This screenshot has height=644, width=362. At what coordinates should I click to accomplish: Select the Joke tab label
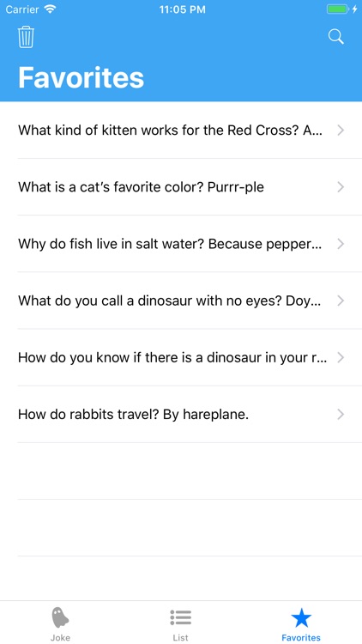tap(60, 637)
